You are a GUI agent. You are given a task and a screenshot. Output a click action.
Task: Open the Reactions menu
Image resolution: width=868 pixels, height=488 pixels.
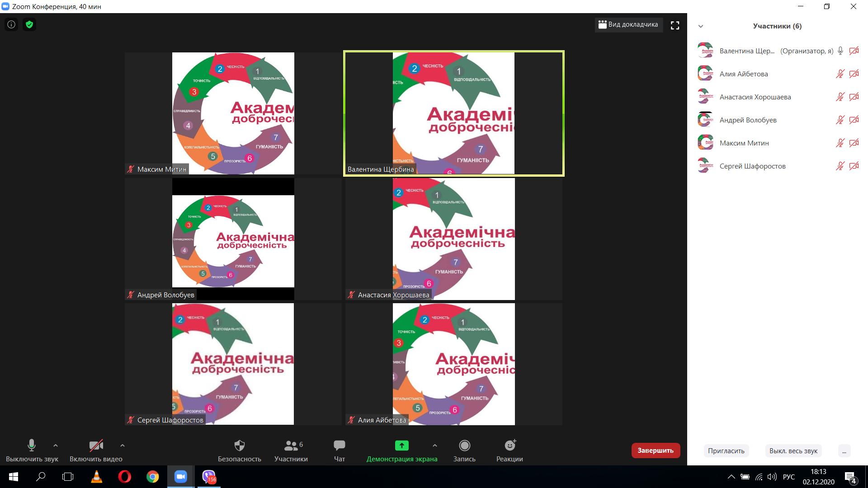509,450
